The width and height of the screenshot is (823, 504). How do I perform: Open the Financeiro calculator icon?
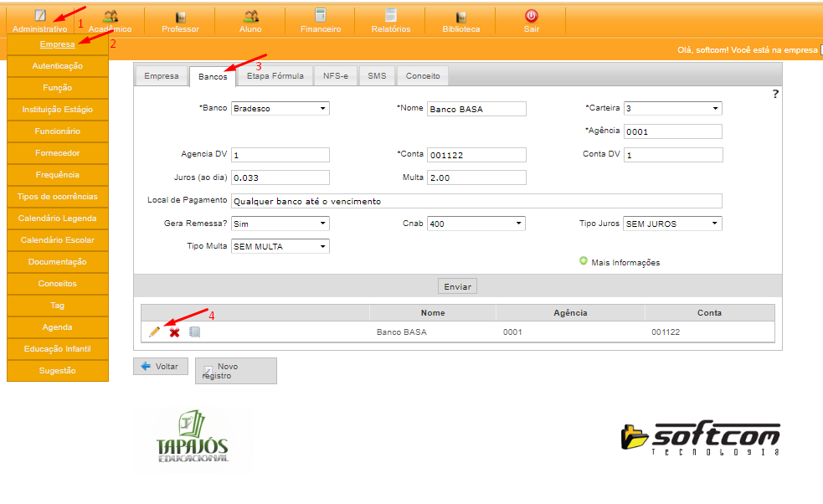(x=321, y=16)
